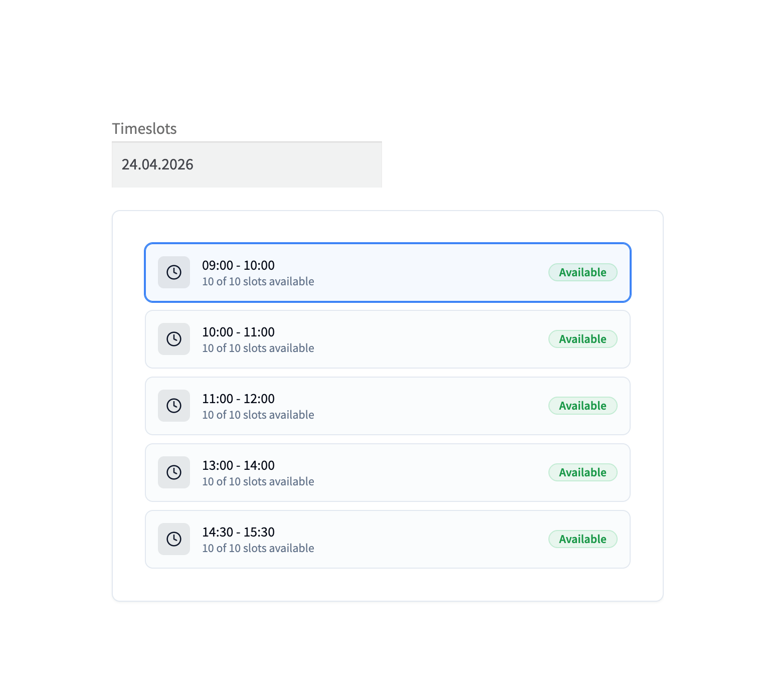Select the Available badge for 09:00 - 10:00
This screenshot has height=700, width=771.
click(x=583, y=272)
